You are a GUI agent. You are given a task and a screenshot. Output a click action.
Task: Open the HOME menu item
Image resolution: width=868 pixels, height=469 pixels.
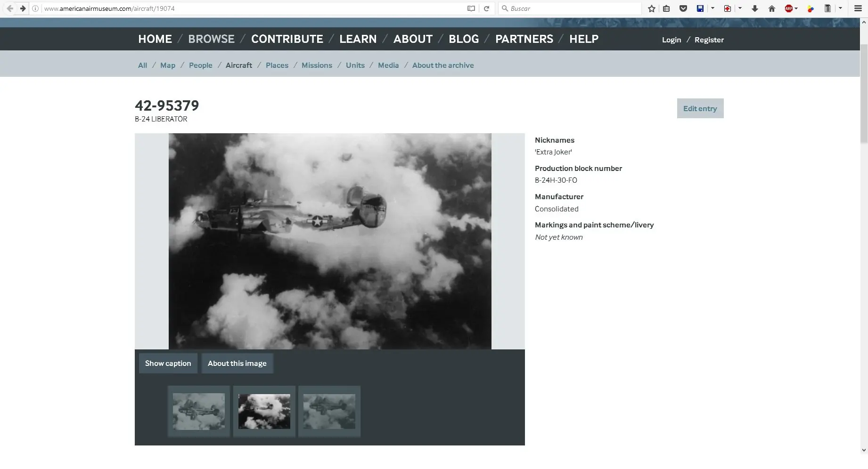pos(155,39)
